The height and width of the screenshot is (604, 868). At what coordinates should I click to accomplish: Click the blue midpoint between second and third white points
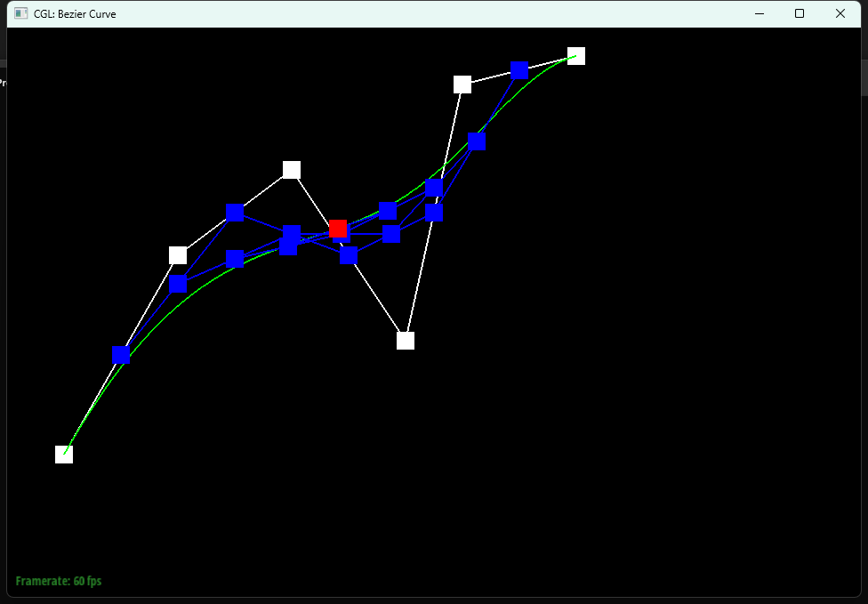pos(235,213)
